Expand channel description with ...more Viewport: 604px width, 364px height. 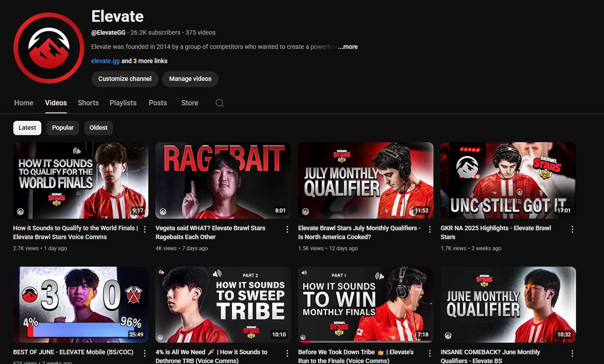coord(348,47)
